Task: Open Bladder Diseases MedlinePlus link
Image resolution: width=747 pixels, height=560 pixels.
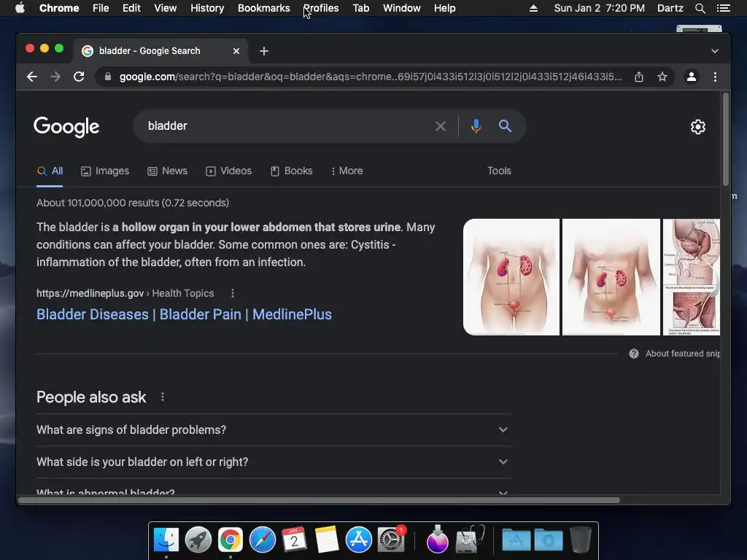Action: (x=184, y=314)
